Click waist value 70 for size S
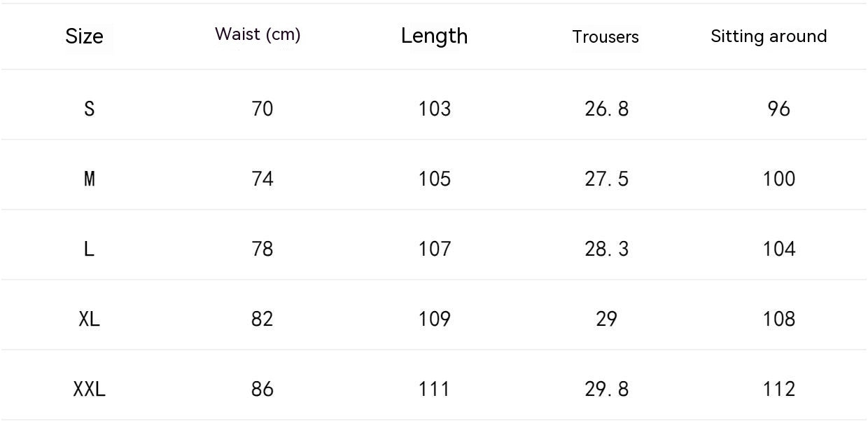The width and height of the screenshot is (868, 426). [262, 109]
